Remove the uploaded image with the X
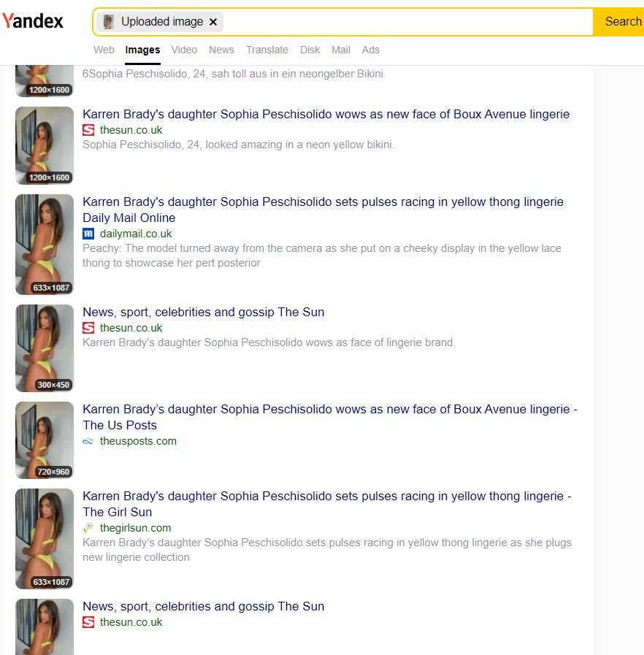644x655 pixels. (213, 22)
